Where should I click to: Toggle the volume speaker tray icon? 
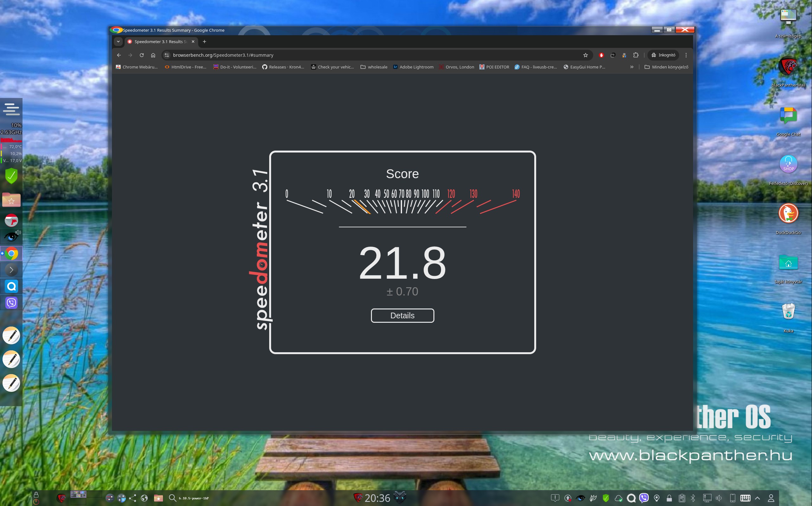coord(719,498)
